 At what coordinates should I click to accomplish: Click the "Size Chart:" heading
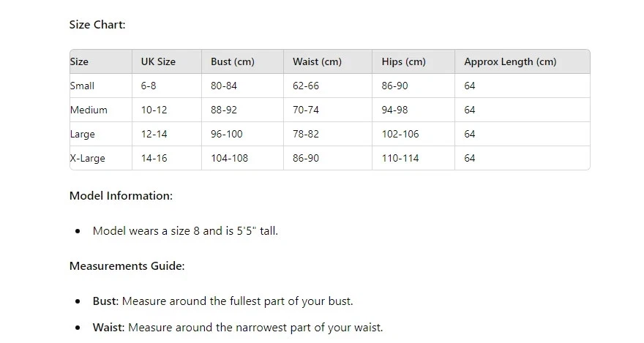(97, 25)
